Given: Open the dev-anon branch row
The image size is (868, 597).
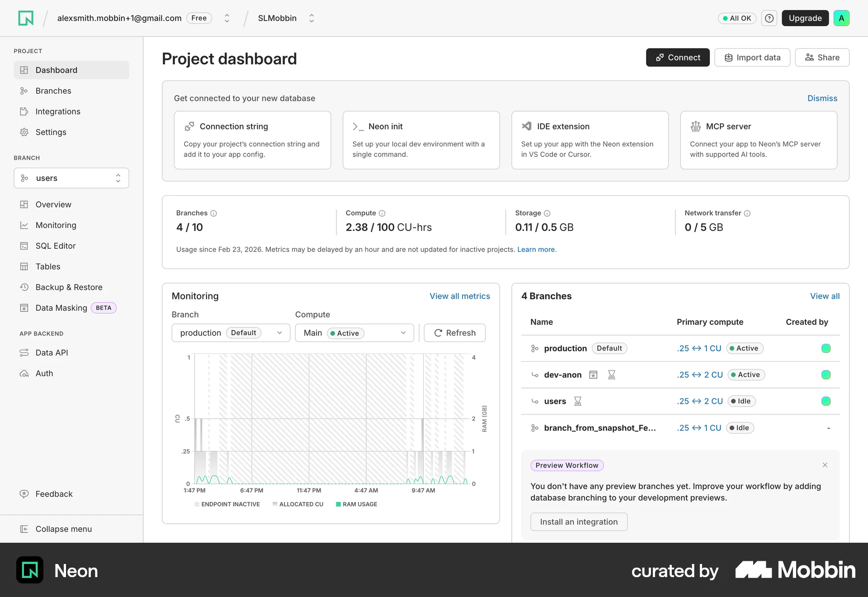Looking at the screenshot, I should tap(680, 375).
